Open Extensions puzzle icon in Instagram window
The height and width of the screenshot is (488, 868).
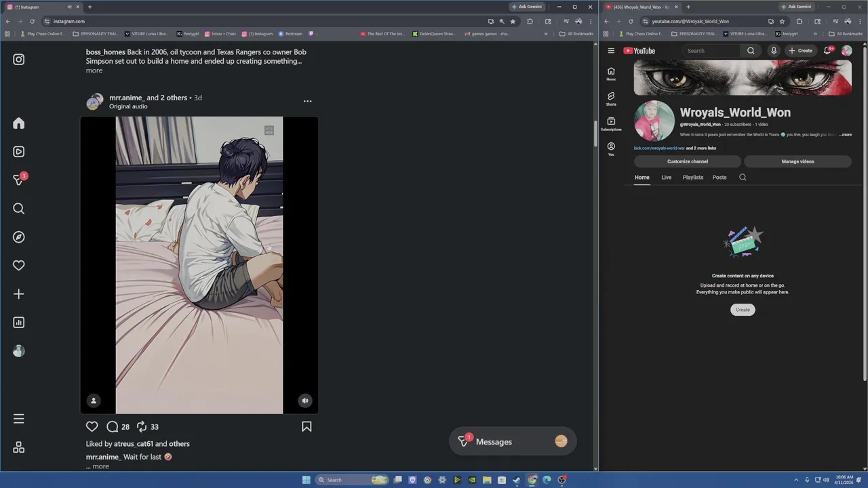tap(530, 21)
